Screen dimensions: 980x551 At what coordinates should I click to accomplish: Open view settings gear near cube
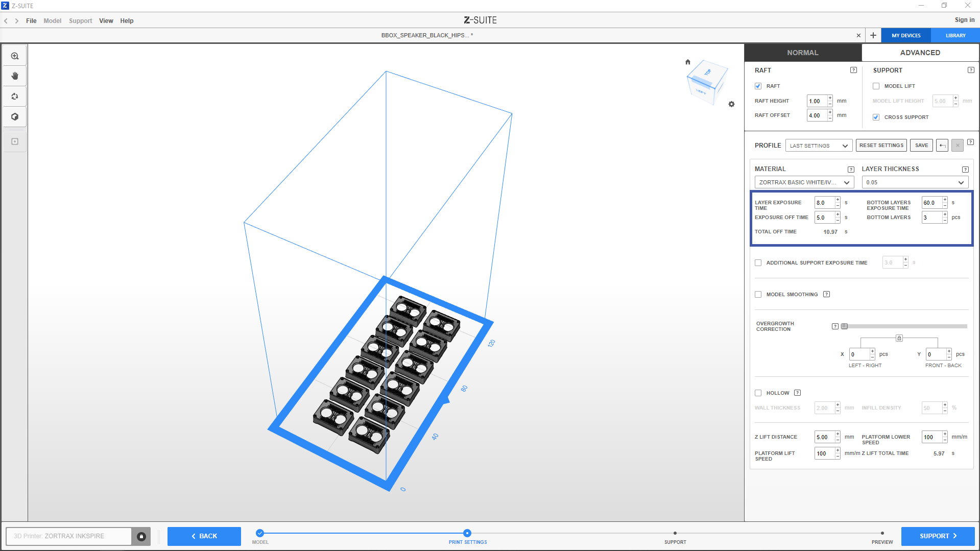click(731, 104)
